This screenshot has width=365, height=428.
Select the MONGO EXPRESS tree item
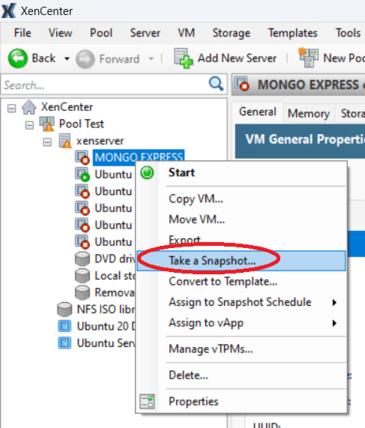point(139,157)
